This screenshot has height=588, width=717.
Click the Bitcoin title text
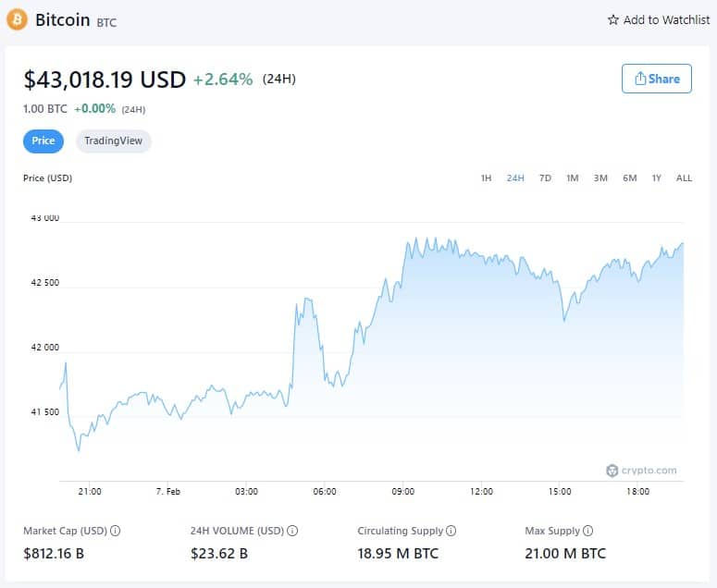tap(63, 19)
